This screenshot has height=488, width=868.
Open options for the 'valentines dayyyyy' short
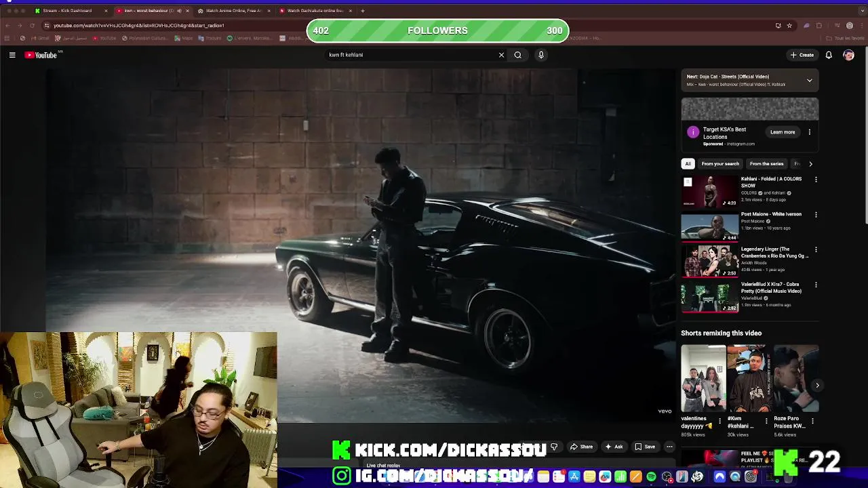720,421
